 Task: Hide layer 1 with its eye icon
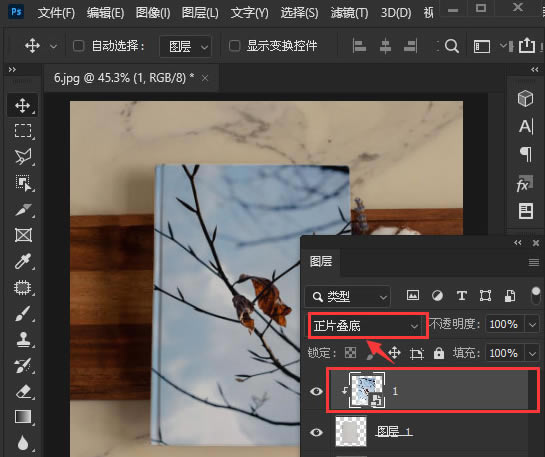[316, 392]
